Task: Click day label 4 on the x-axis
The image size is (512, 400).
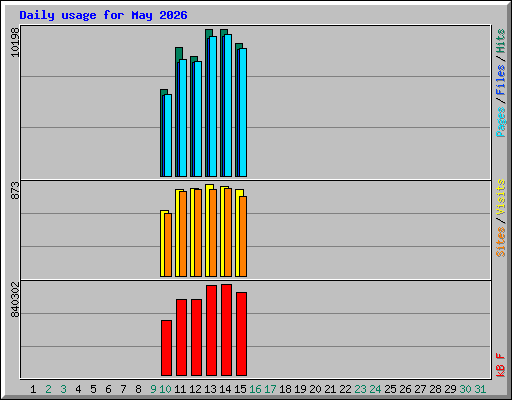Action: pyautogui.click(x=78, y=389)
